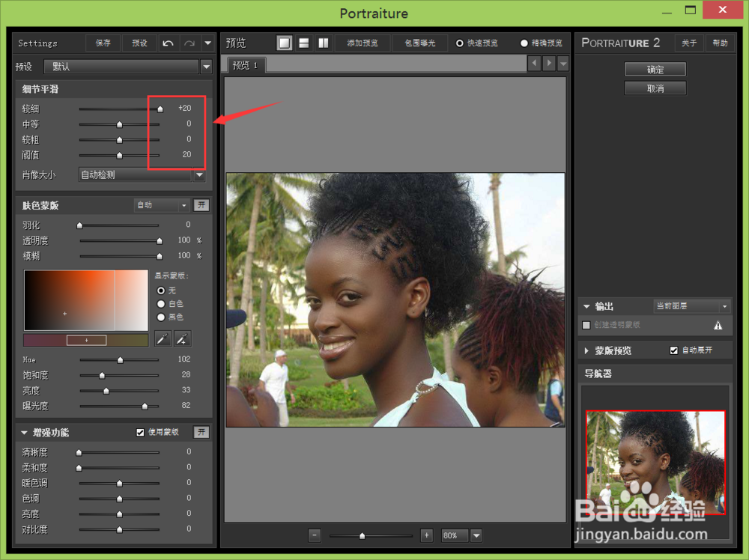Click the warning triangle icon in output

coord(718,325)
